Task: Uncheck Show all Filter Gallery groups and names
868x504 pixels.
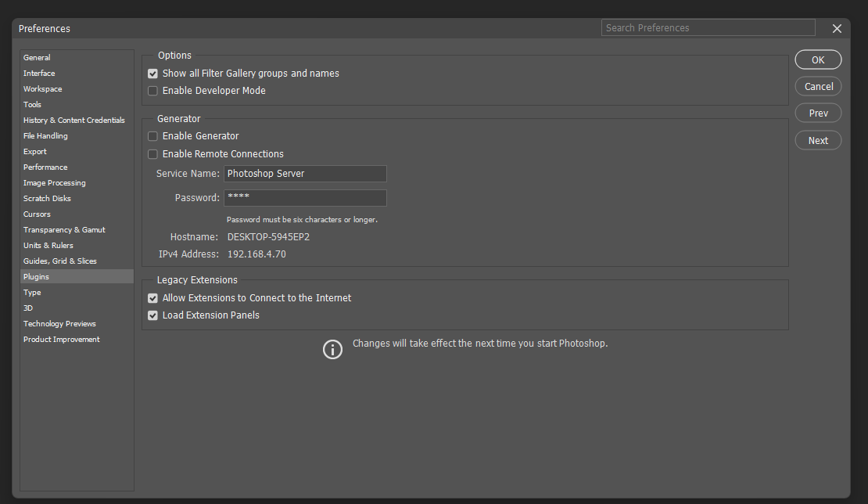Action: (152, 73)
